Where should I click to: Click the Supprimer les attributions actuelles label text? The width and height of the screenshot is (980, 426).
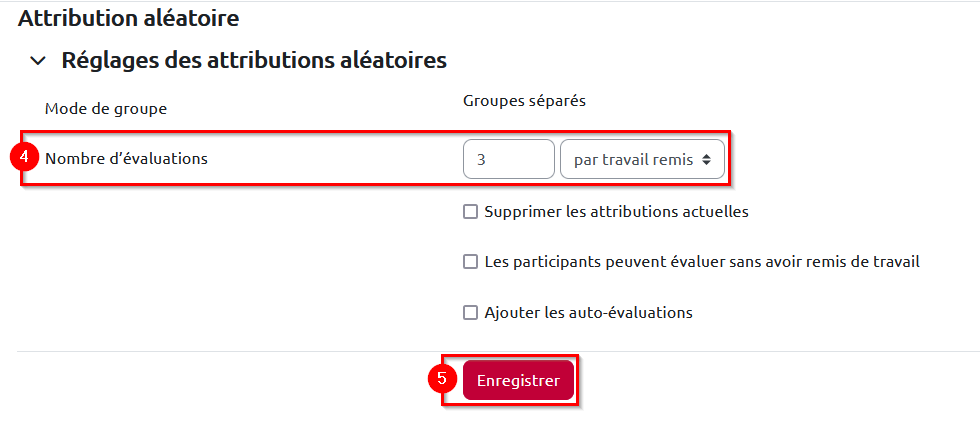coord(615,212)
